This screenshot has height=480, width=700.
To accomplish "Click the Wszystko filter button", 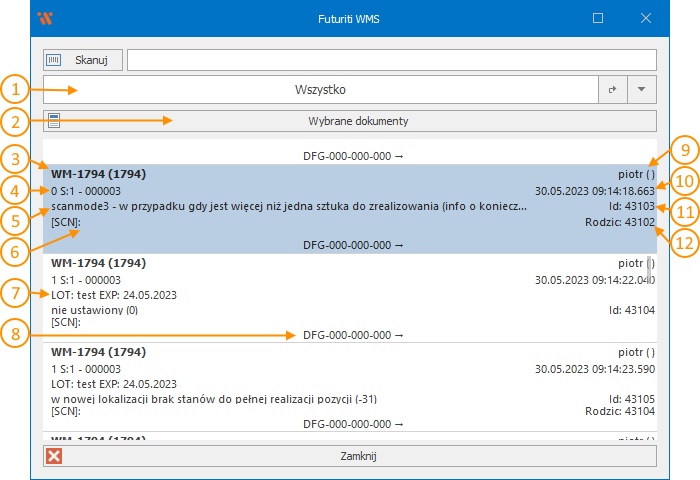I will [320, 90].
